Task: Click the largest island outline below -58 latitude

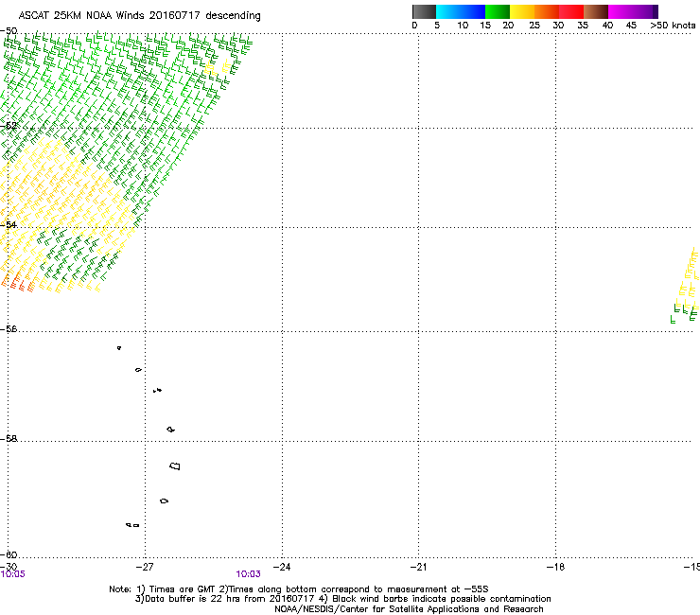Action: pyautogui.click(x=175, y=466)
